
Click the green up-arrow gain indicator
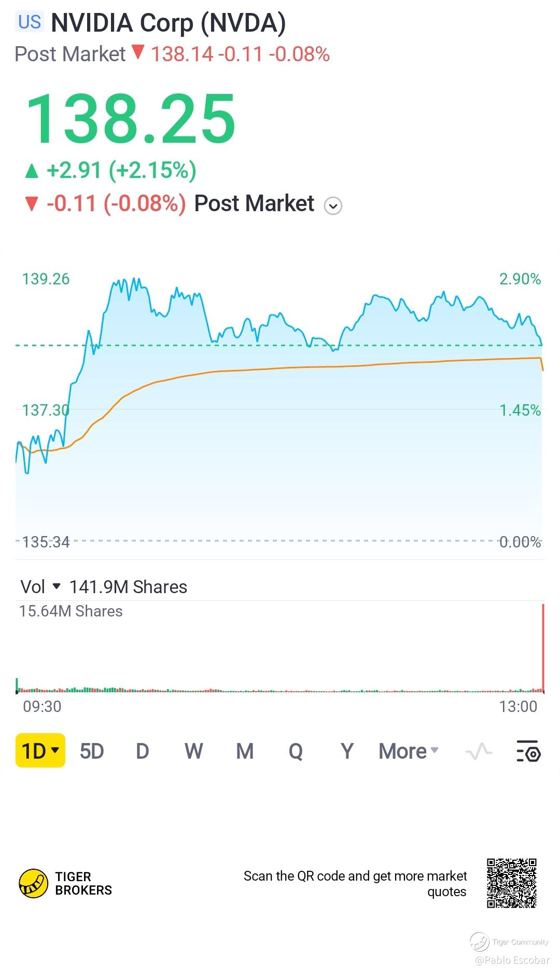click(32, 171)
